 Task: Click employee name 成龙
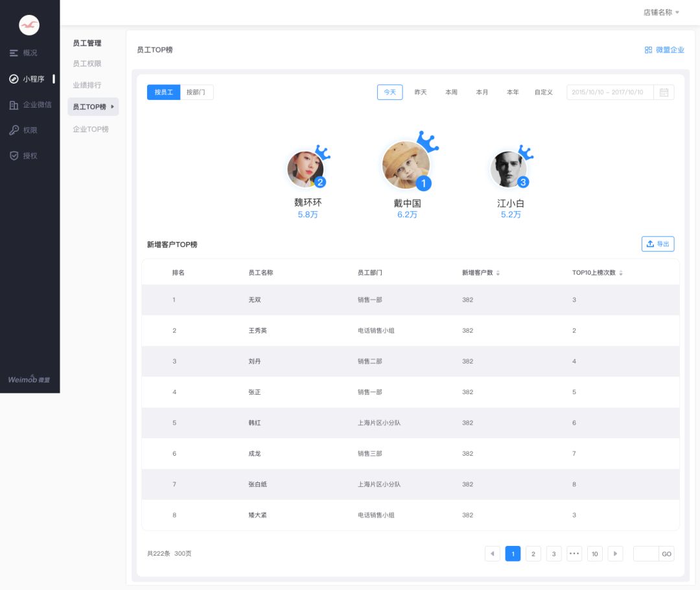(255, 453)
